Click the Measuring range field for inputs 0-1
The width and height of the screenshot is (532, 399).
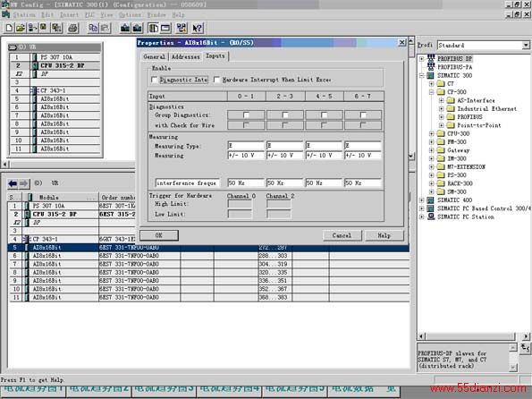pyautogui.click(x=246, y=155)
